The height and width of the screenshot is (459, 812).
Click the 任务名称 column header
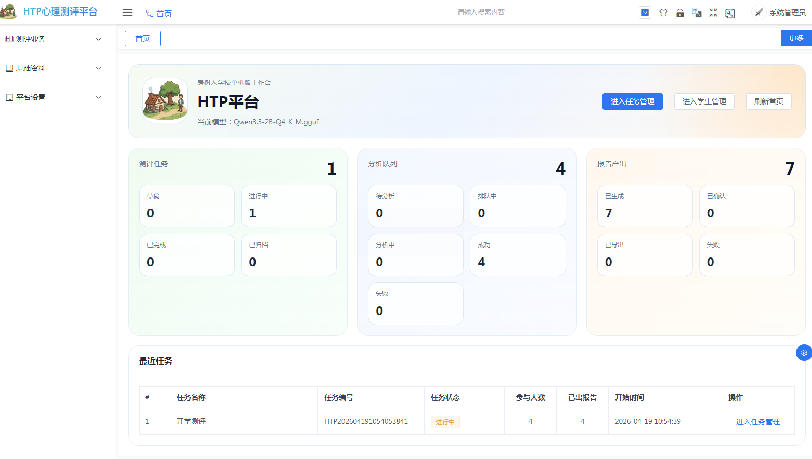191,398
